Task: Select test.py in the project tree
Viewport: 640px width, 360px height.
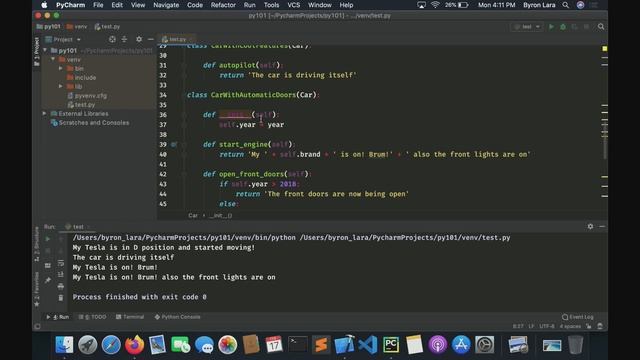Action: (x=81, y=105)
